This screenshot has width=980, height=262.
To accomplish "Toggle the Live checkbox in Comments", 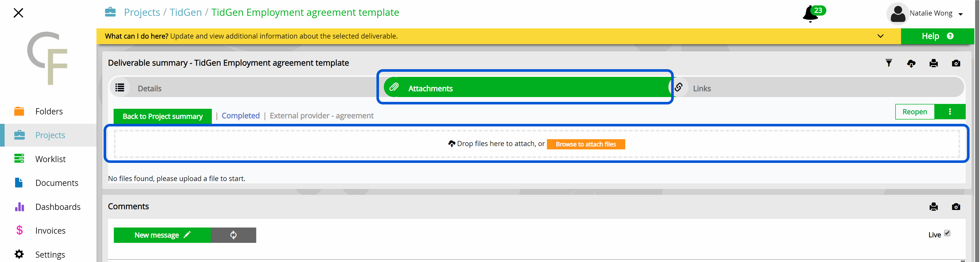I will point(947,233).
